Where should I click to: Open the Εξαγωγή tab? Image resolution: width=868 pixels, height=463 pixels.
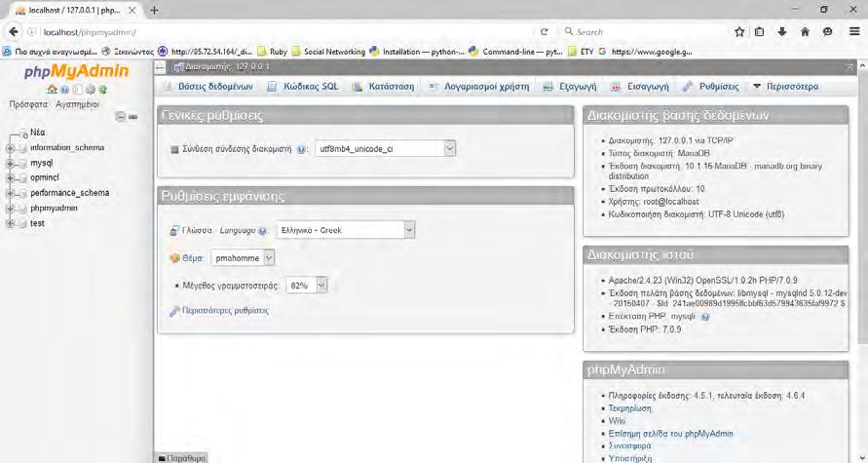(570, 87)
